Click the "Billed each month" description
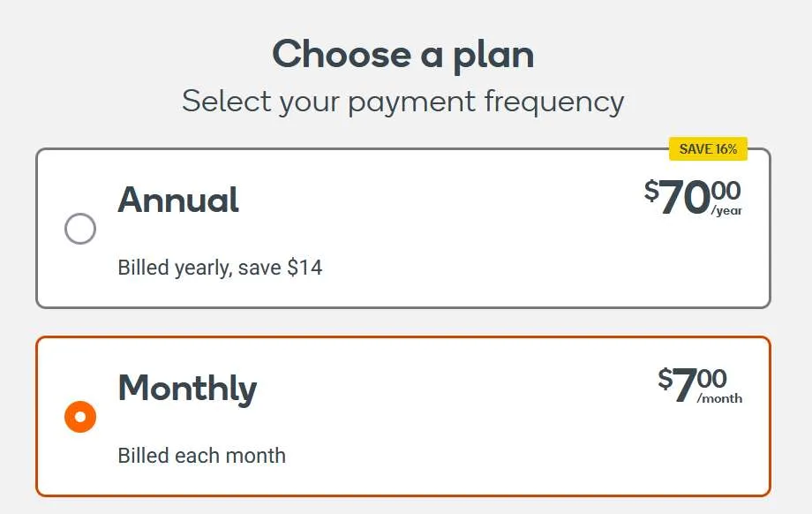 [x=202, y=456]
